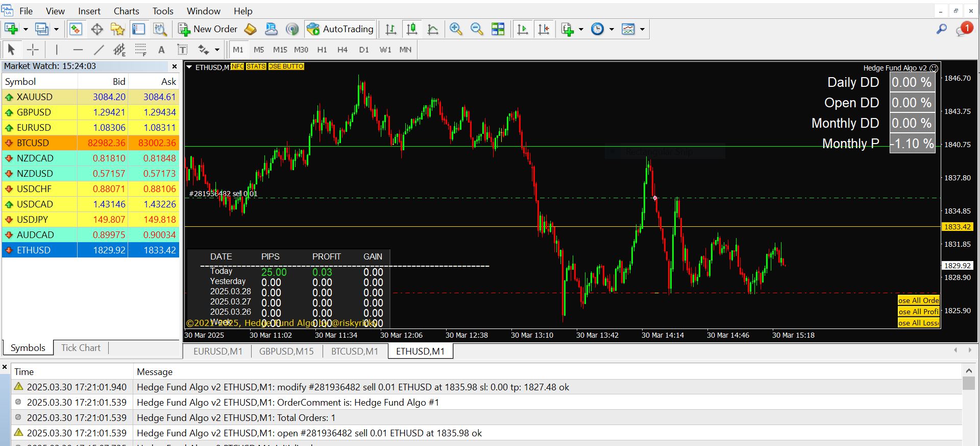Click the yellow STATS button on chart
The image size is (980, 446).
(256, 66)
